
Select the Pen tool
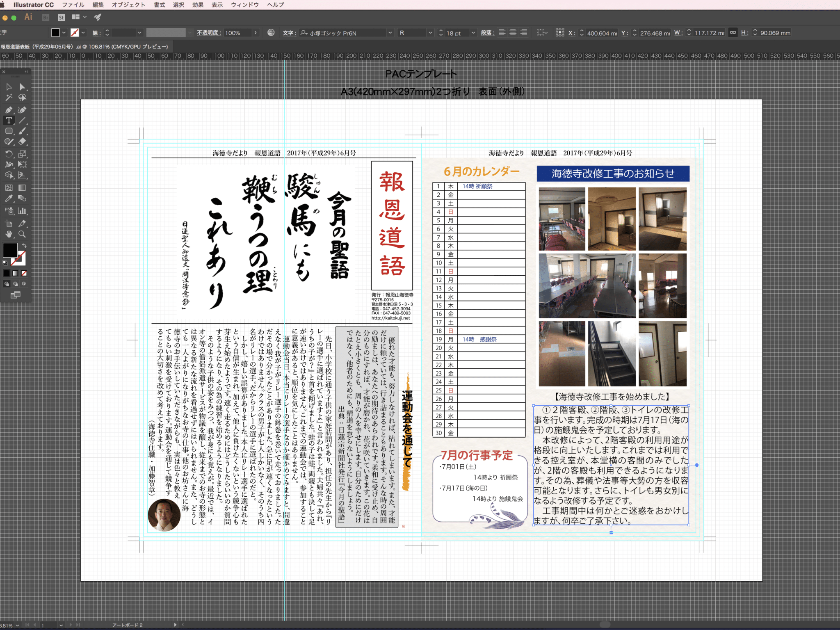point(9,110)
